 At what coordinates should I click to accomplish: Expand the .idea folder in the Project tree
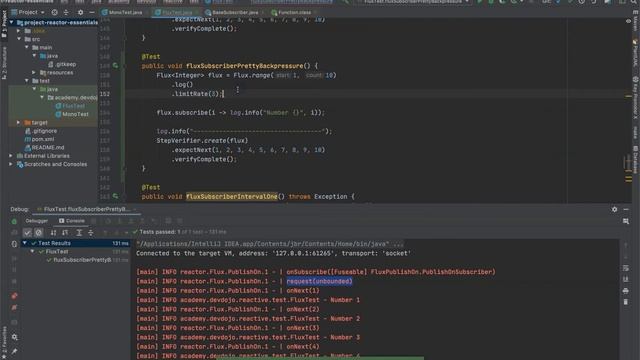19,31
